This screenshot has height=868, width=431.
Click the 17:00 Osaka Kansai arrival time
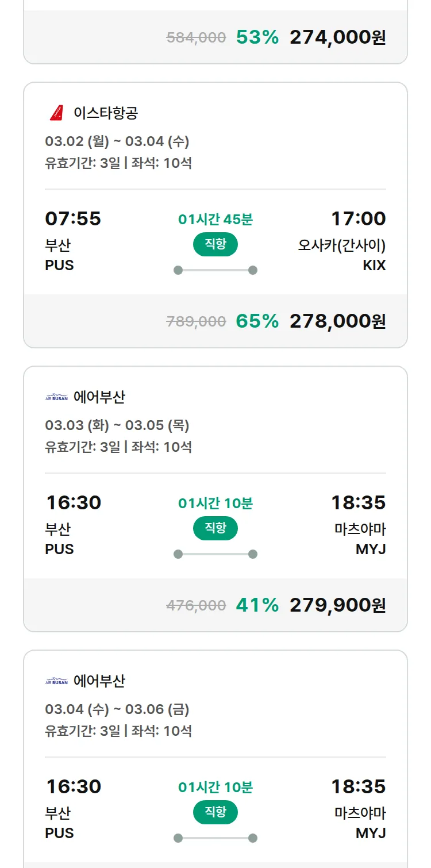358,219
